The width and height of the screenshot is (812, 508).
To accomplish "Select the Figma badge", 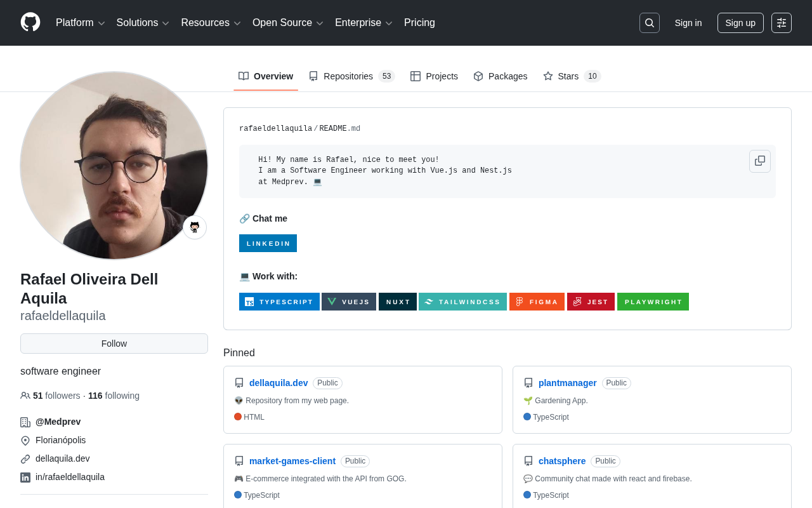I will coord(537,302).
